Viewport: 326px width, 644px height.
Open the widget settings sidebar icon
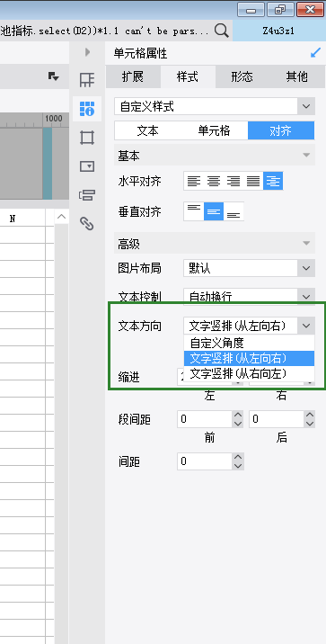click(87, 166)
